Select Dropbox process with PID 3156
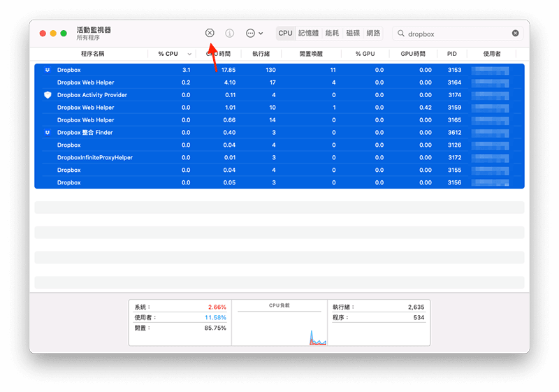Image resolution: width=559 pixels, height=392 pixels. point(279,182)
